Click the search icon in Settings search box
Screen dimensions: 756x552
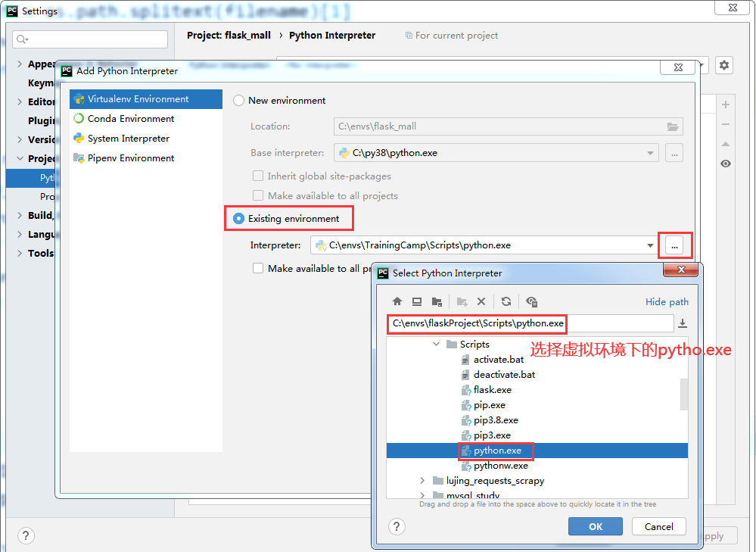point(22,39)
